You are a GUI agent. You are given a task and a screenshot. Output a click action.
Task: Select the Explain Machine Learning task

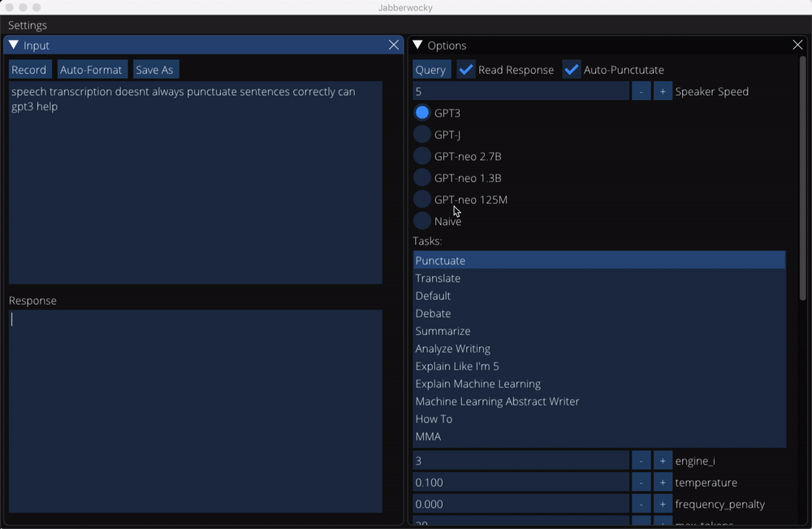coord(599,384)
